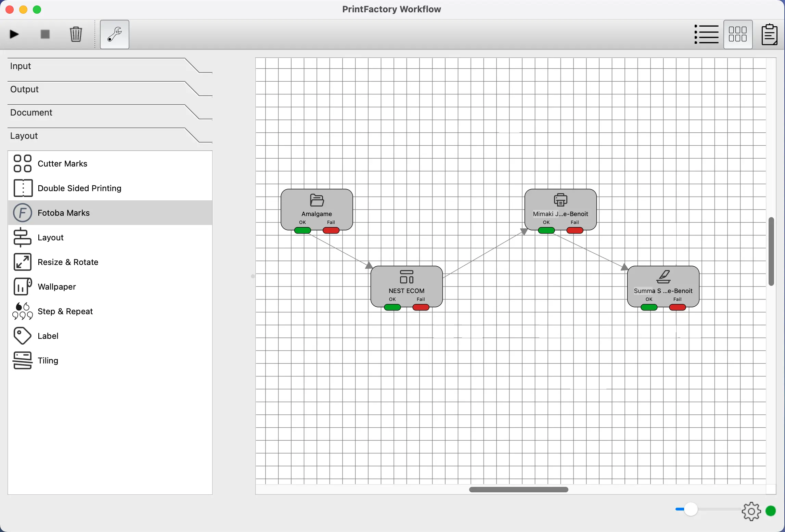Click the Double Sided Printing label text
Viewport: 785px width, 532px height.
pos(79,188)
